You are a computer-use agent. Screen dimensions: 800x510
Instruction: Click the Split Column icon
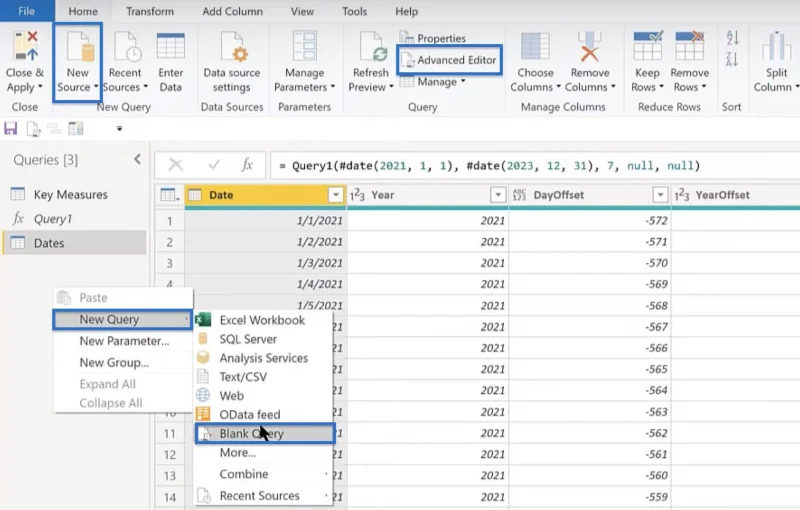point(776,46)
